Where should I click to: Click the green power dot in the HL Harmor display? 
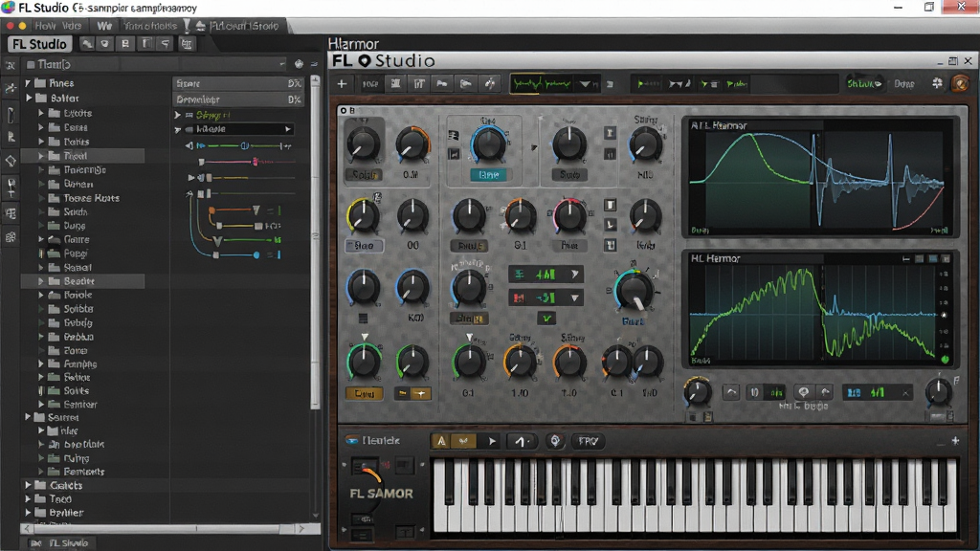(945, 360)
